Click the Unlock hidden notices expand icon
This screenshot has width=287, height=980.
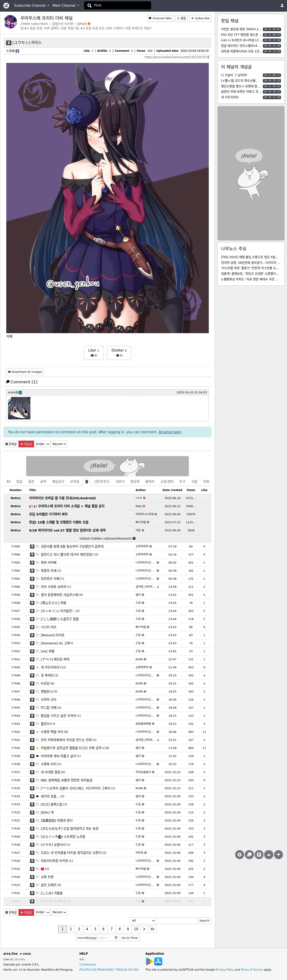134,538
